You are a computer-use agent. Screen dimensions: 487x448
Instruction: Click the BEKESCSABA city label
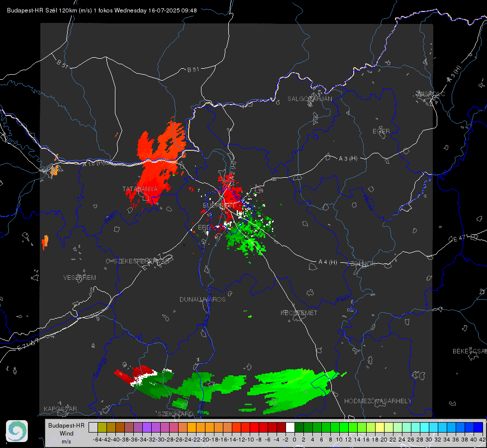pyautogui.click(x=469, y=351)
